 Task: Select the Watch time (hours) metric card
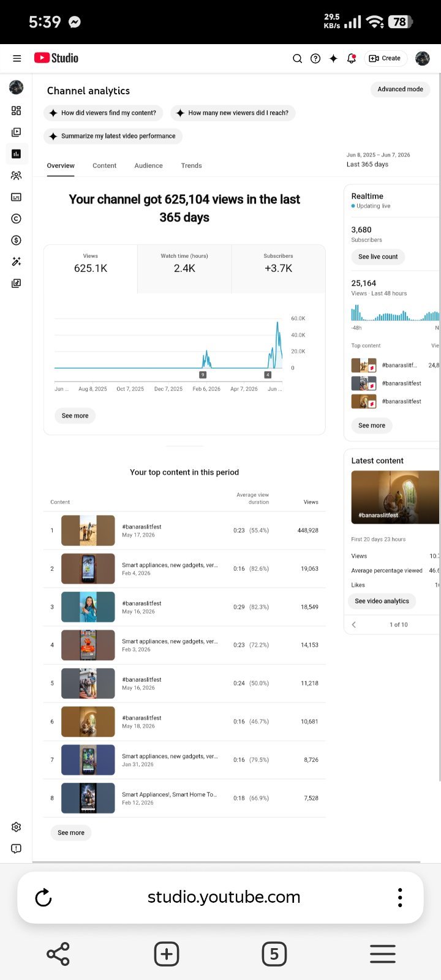click(184, 269)
